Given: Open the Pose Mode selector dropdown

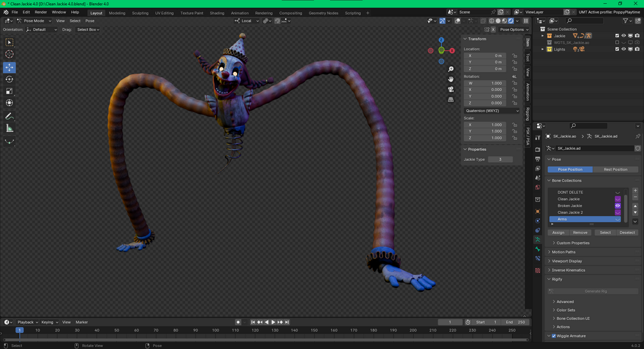Looking at the screenshot, I should [34, 21].
